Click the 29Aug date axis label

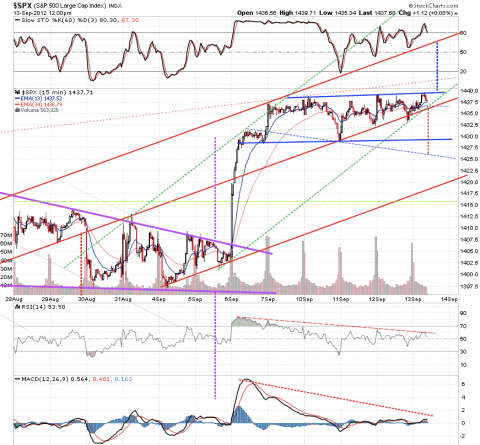tap(50, 299)
